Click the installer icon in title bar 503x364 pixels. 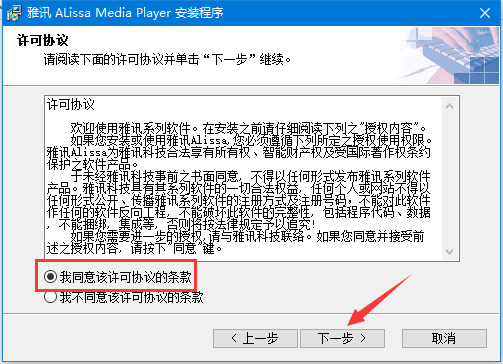(x=14, y=13)
